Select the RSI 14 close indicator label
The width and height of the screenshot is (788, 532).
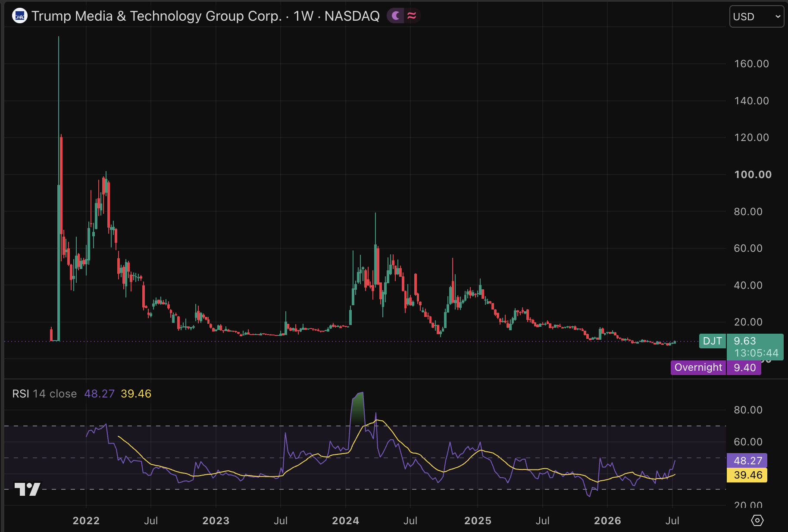(44, 394)
